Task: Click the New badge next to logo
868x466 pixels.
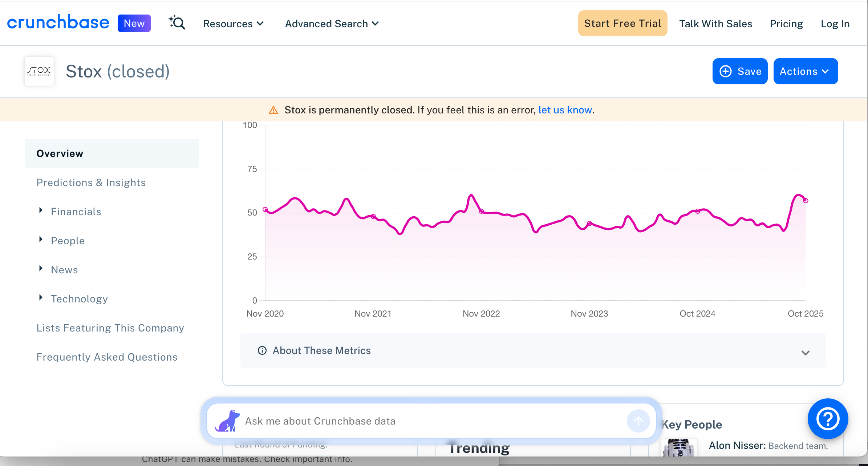Action: click(134, 23)
